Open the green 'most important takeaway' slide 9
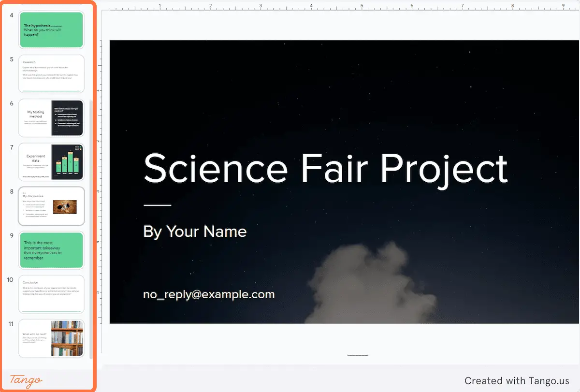 51,250
